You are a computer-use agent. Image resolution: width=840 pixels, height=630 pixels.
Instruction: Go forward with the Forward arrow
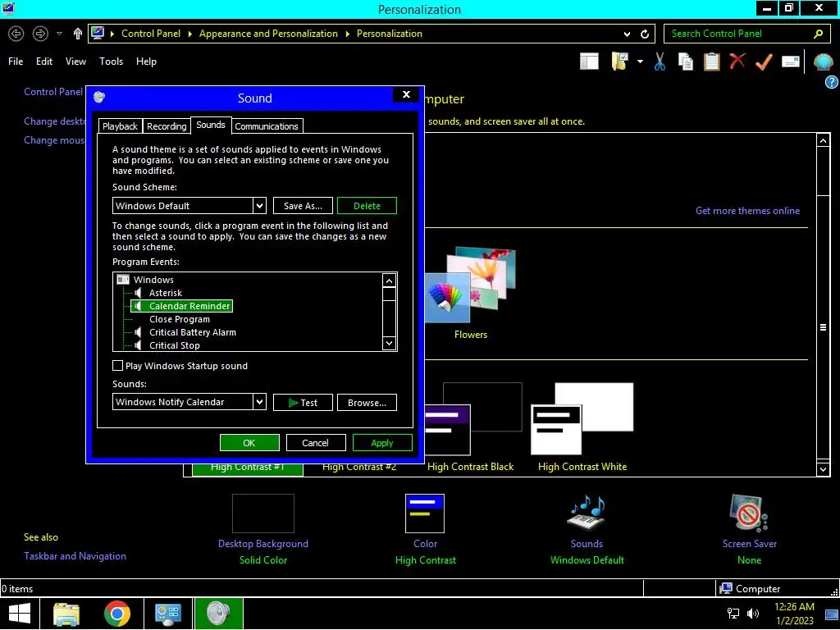pos(40,34)
